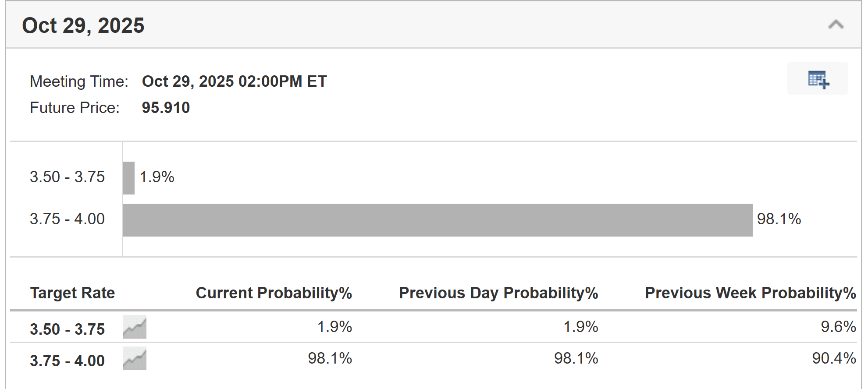Select the Target Rate column header

(72, 293)
